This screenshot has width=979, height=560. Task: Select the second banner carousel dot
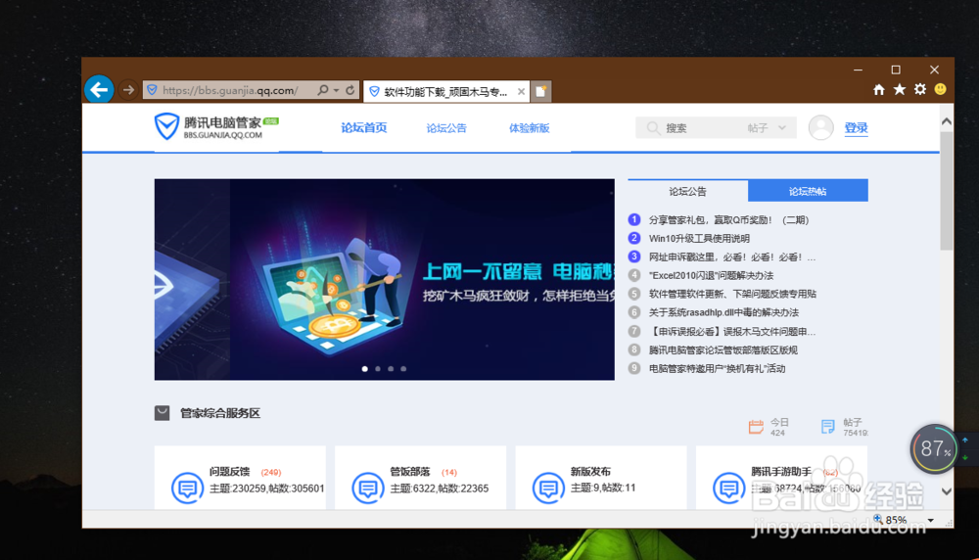tap(378, 369)
